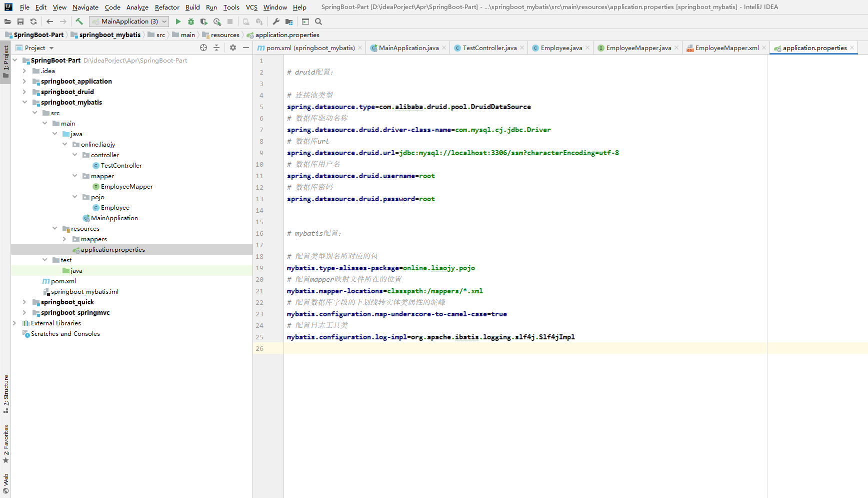Open the 2: Favorites tool window
Viewport: 868px width, 498px height.
pyautogui.click(x=6, y=443)
